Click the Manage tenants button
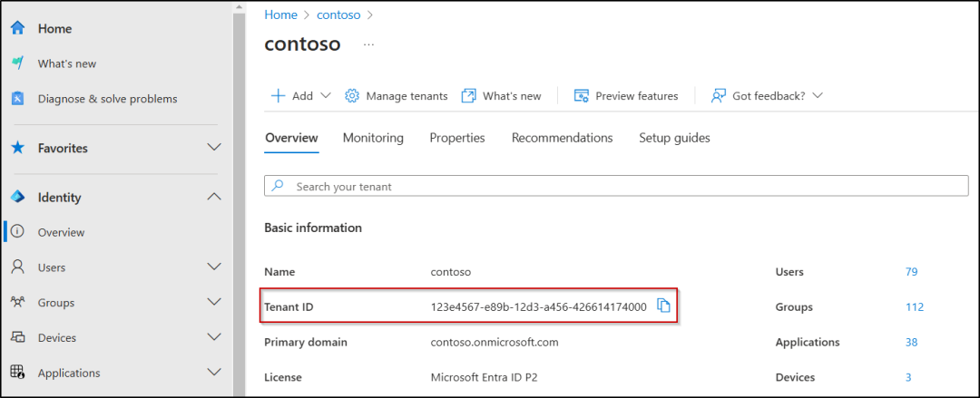This screenshot has height=398, width=980. (x=397, y=95)
